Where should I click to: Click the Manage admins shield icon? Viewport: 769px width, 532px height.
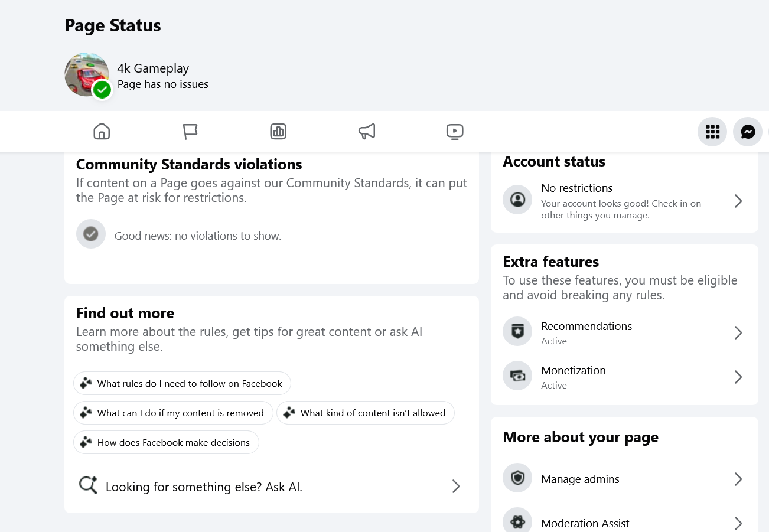[517, 478]
